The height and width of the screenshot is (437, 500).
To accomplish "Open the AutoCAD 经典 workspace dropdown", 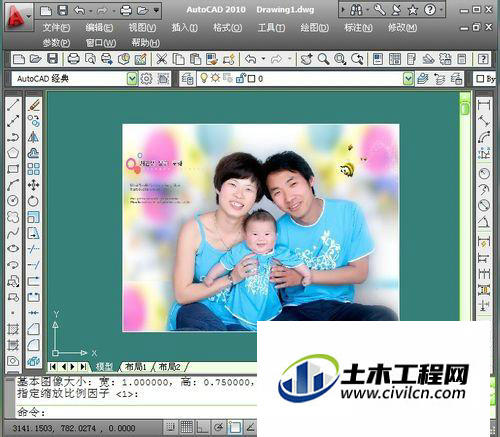I will coord(132,79).
